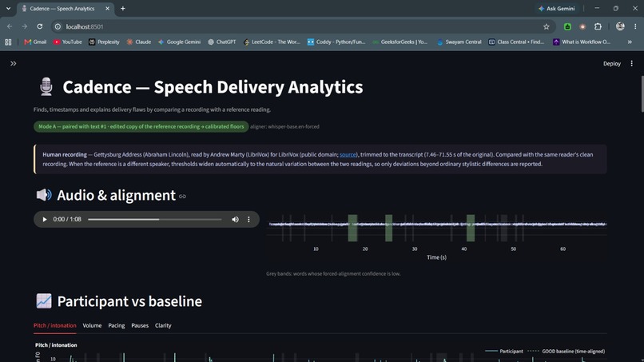Open the Chrome profile avatar
This screenshot has height=362, width=644.
point(620,26)
